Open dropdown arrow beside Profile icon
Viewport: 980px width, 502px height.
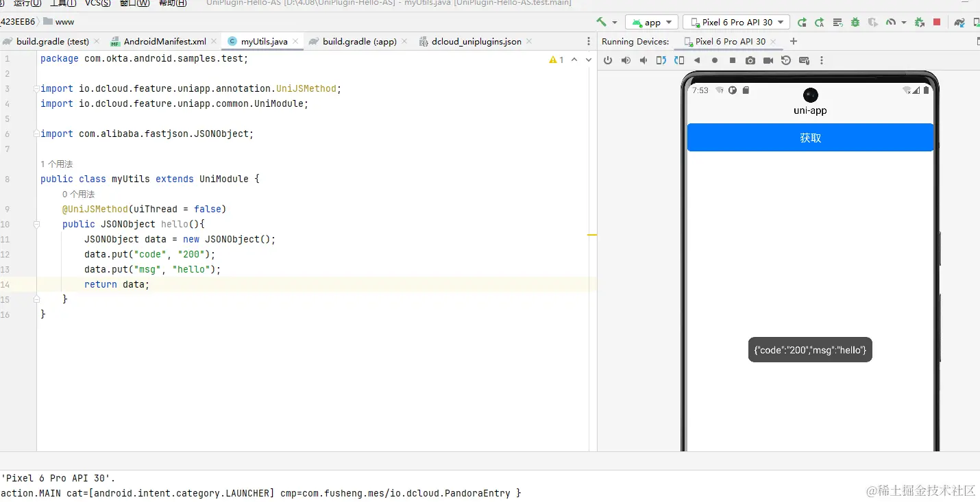[903, 23]
